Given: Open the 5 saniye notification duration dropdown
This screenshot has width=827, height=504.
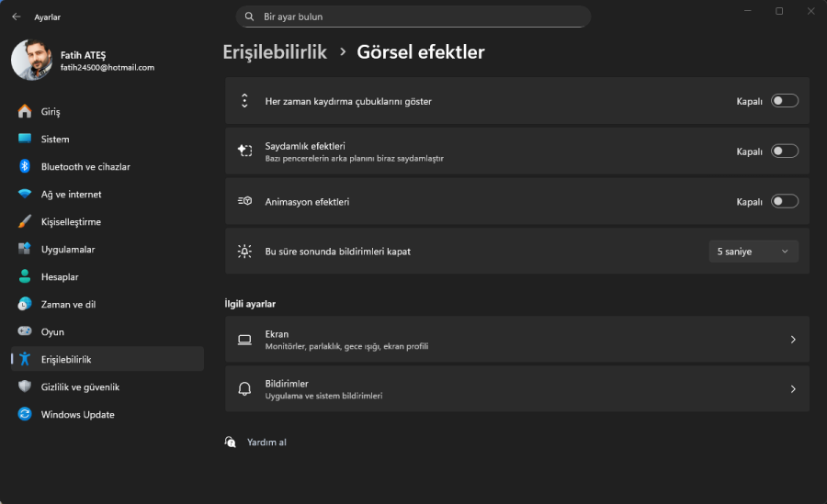Looking at the screenshot, I should point(753,252).
